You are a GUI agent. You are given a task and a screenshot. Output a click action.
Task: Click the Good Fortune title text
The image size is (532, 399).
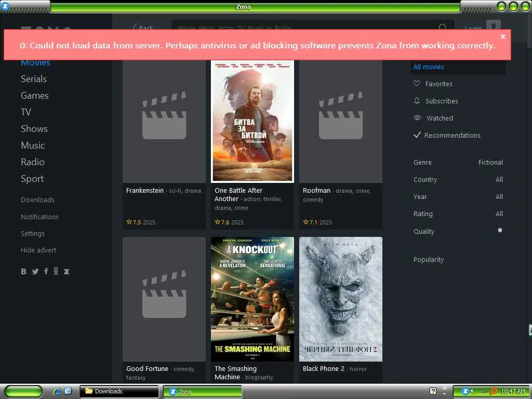click(147, 369)
